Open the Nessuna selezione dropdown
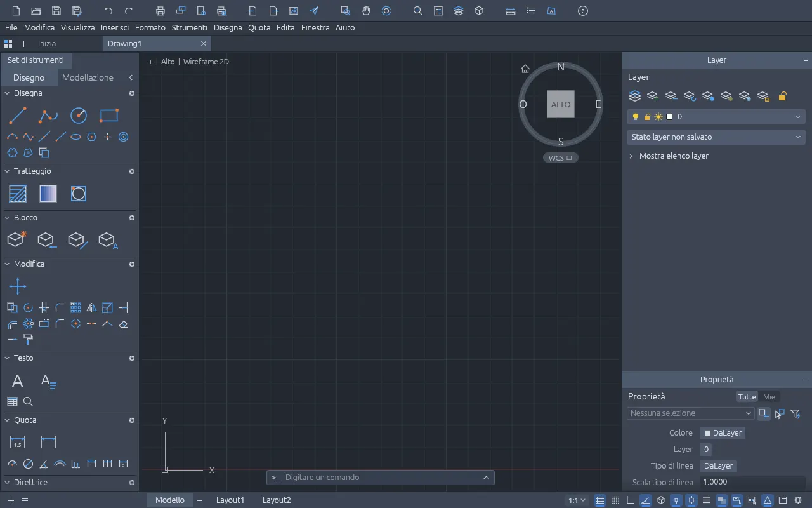 690,413
